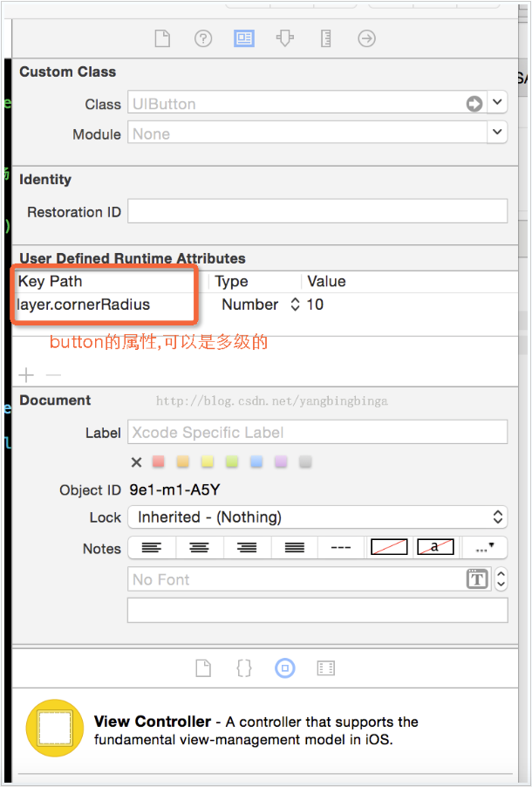
Task: Click the Value column header
Action: (x=326, y=281)
